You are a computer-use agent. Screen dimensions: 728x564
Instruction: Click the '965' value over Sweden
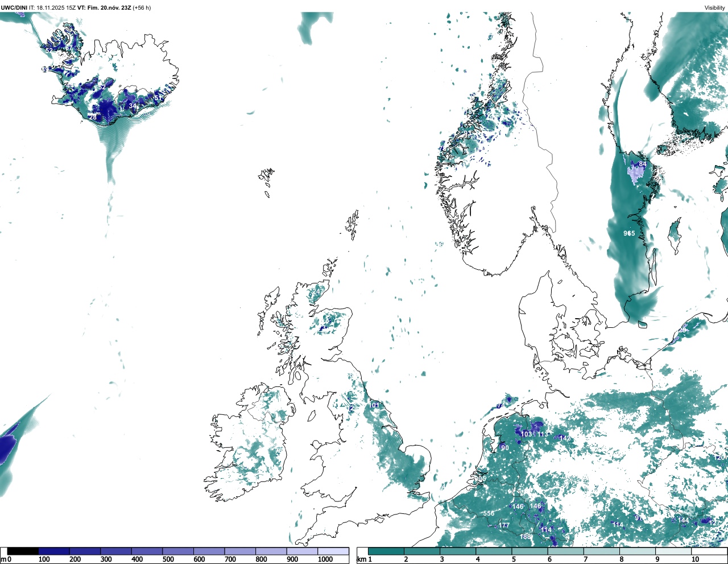tap(629, 233)
